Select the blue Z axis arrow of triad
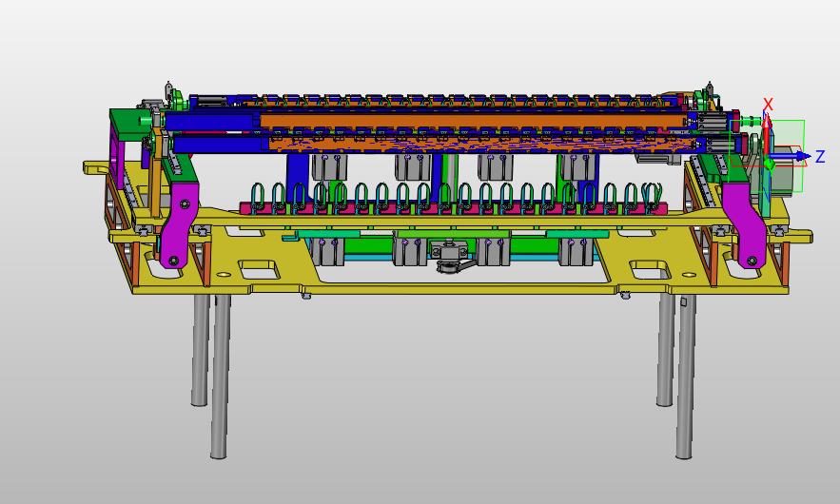840x504 pixels. tap(792, 156)
